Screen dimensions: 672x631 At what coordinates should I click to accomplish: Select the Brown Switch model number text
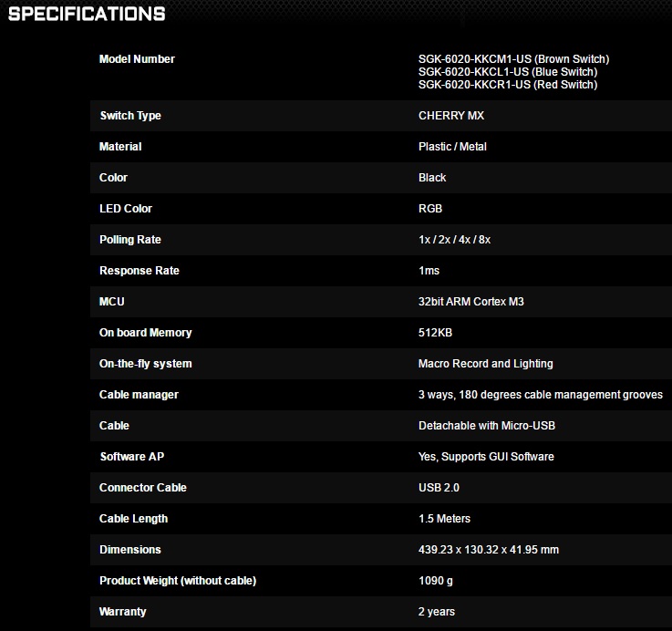(513, 59)
